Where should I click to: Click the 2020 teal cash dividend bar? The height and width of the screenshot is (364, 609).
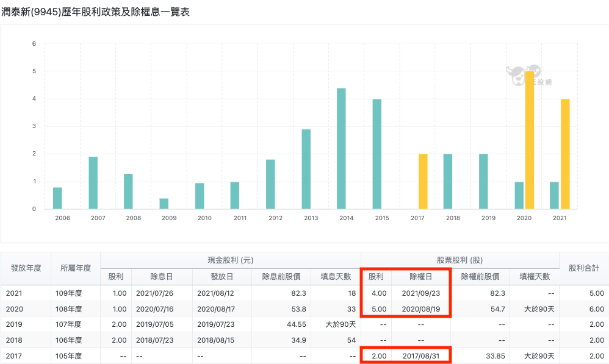pos(519,196)
